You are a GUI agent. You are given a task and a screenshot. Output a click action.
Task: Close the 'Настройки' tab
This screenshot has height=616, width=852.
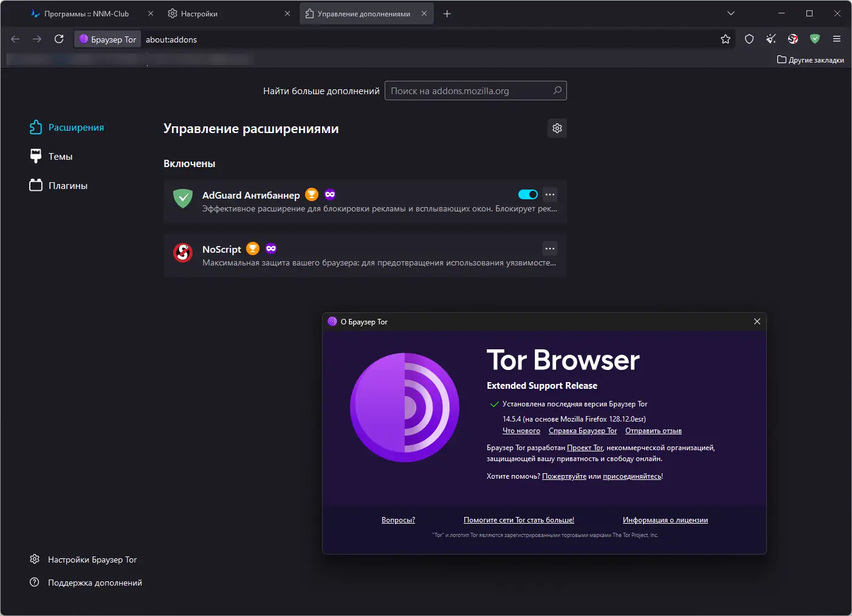point(287,13)
